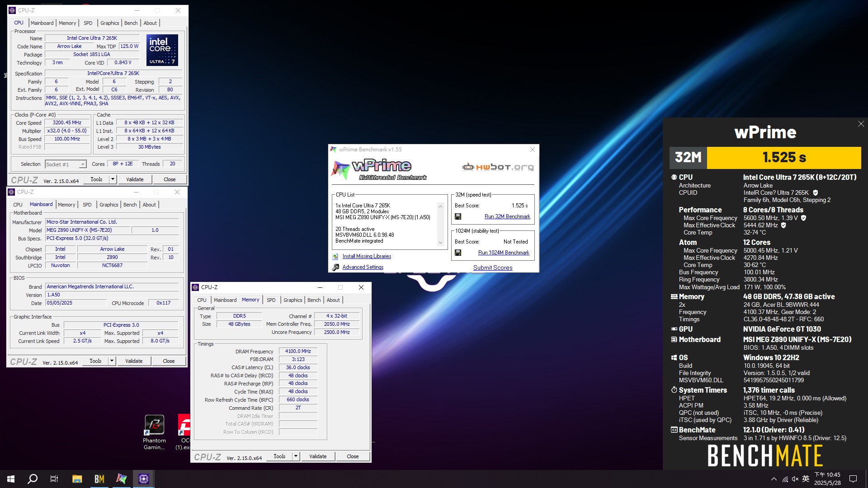Open network status tray icon
Viewport: 868px width, 488px height.
point(785,479)
